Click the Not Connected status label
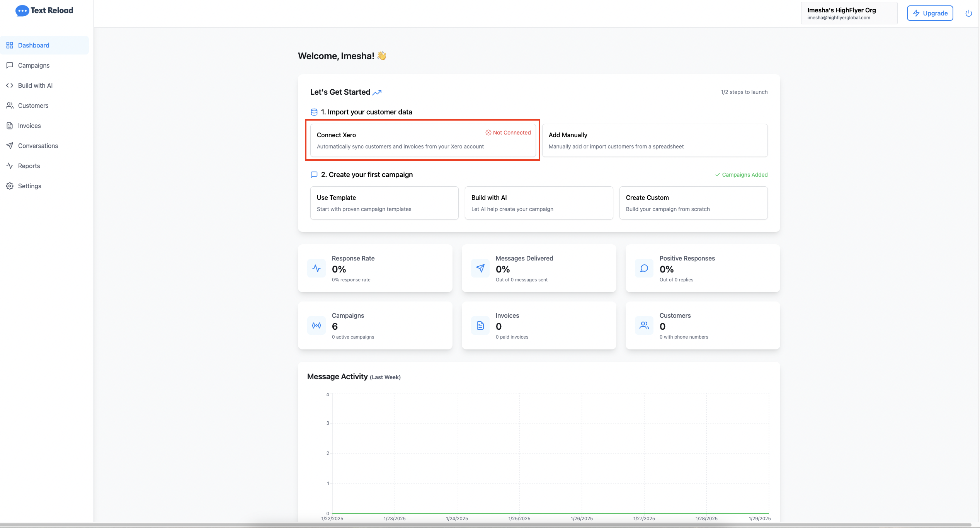The width and height of the screenshot is (980, 528). coord(508,132)
